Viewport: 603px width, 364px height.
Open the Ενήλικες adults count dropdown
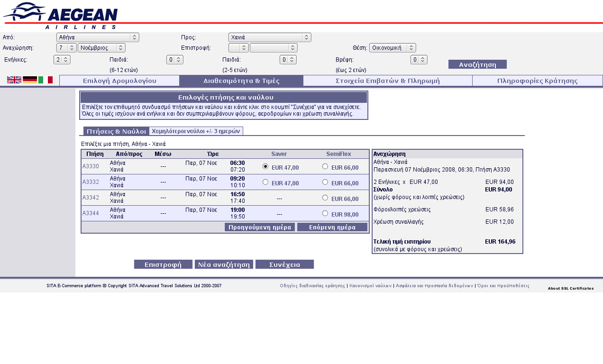click(x=62, y=60)
